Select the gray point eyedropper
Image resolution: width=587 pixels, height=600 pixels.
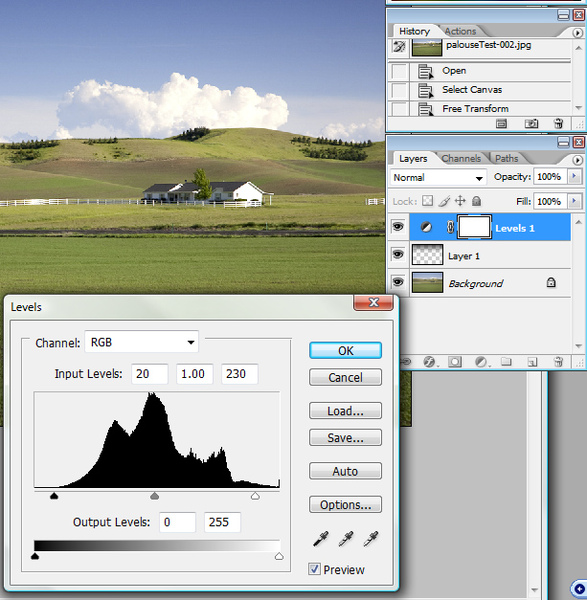346,538
